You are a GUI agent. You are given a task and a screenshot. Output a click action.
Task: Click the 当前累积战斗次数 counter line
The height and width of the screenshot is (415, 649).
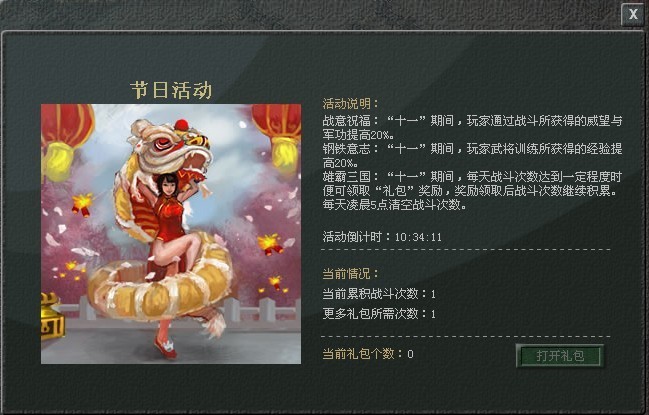click(x=379, y=294)
